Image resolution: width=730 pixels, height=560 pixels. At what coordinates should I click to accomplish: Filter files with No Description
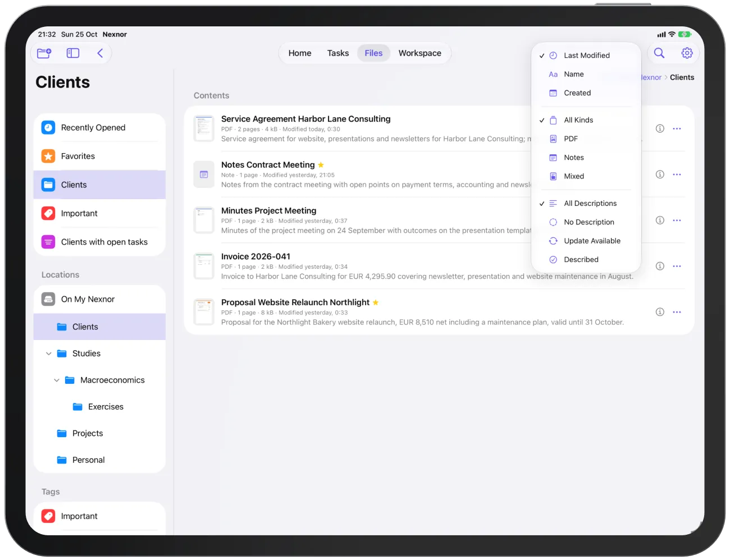pos(586,222)
